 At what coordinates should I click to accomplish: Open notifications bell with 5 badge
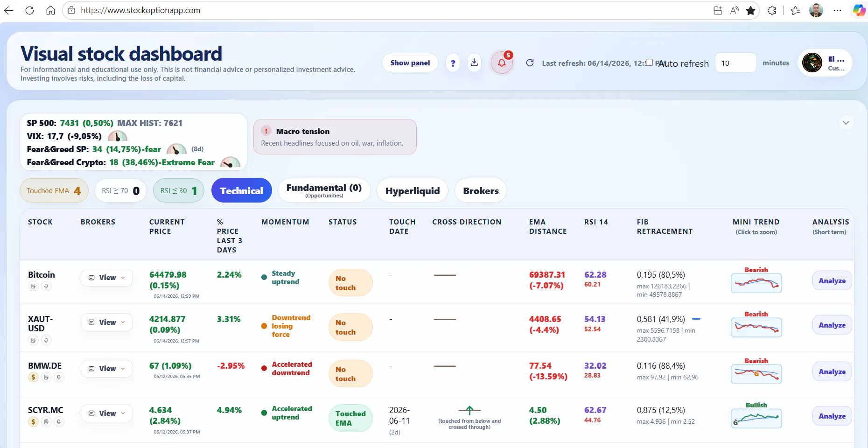[502, 63]
